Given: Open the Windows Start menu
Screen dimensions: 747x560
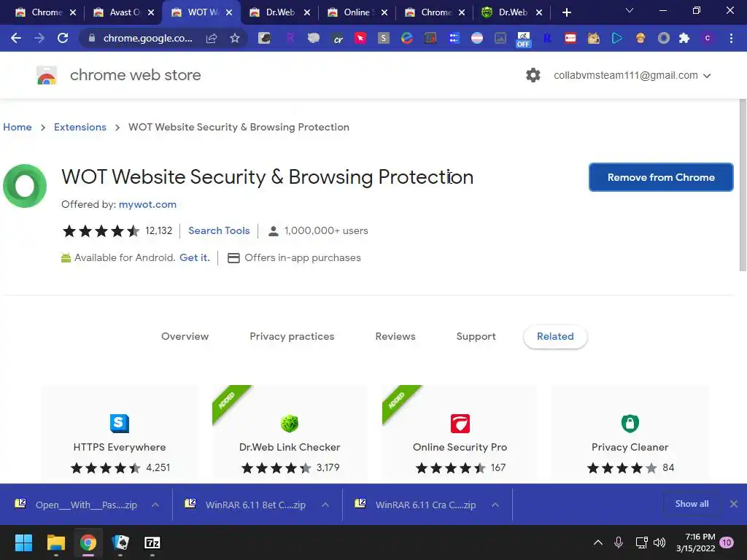Looking at the screenshot, I should pos(23,542).
